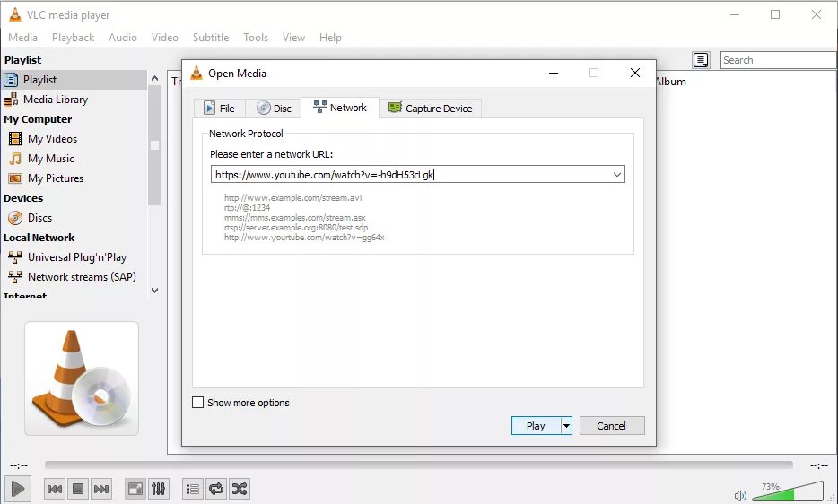Click the playback seek bar

418,465
